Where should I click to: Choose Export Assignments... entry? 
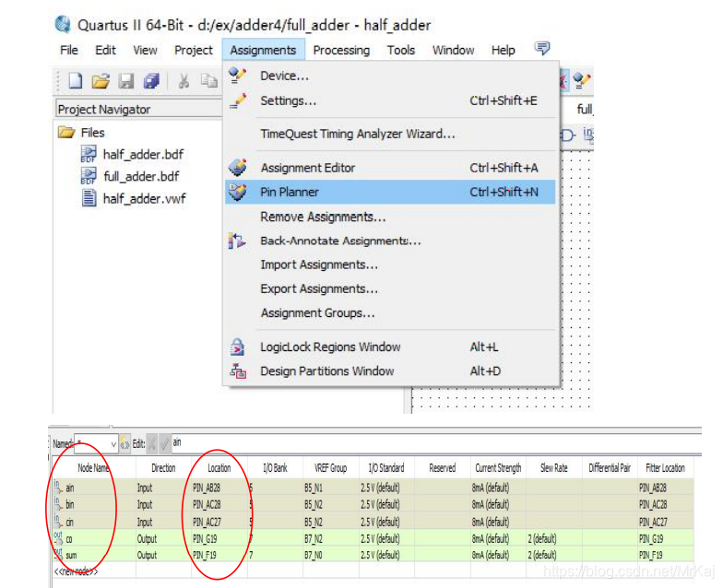pyautogui.click(x=390, y=288)
